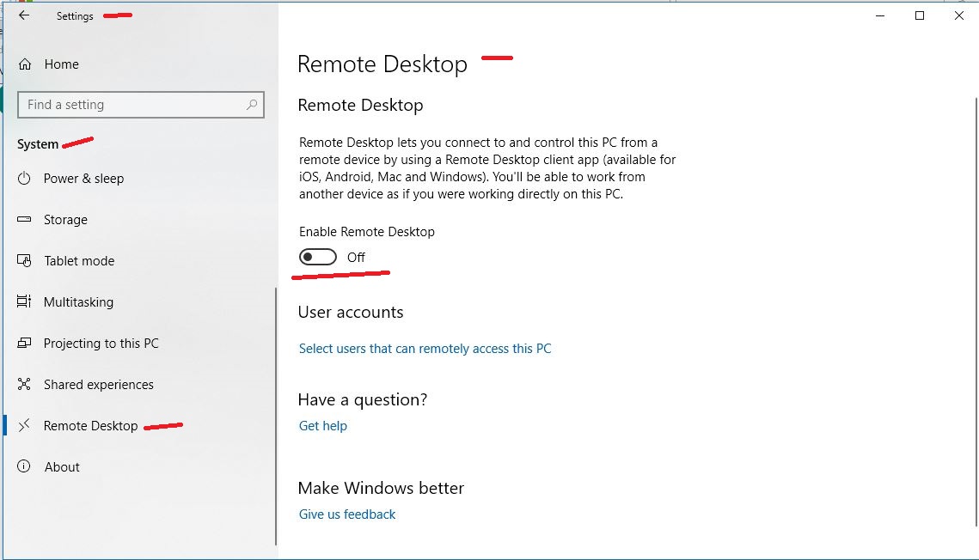979x560 pixels.
Task: Focus the Find a setting field
Action: pyautogui.click(x=141, y=105)
